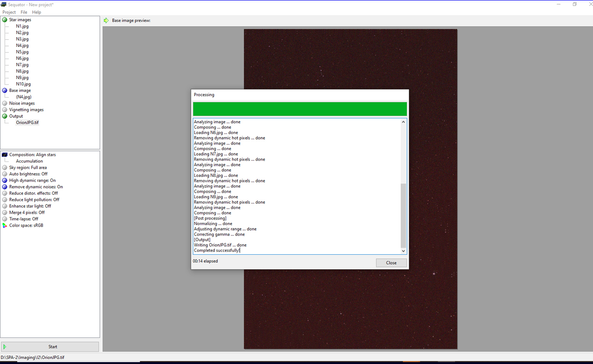The height and width of the screenshot is (364, 593).
Task: Toggle Remove dynamic noises option
Action: tap(36, 187)
